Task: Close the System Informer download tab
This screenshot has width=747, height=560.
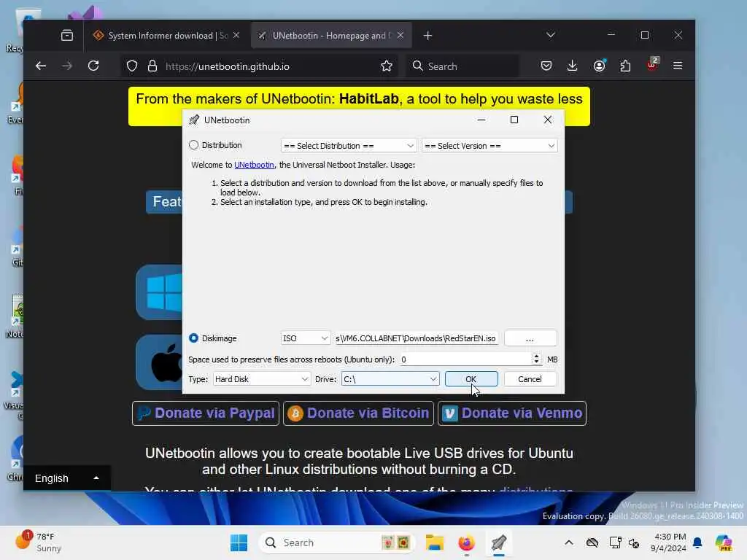Action: click(x=236, y=35)
